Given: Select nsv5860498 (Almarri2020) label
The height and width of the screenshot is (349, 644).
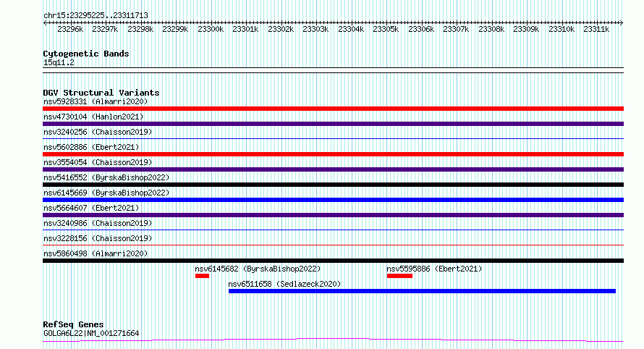Looking at the screenshot, I should click(96, 253).
